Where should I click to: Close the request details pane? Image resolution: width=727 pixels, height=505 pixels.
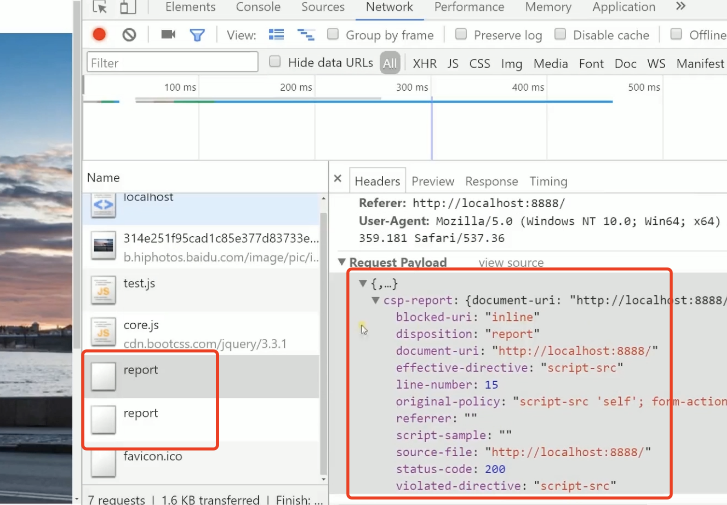pos(338,179)
